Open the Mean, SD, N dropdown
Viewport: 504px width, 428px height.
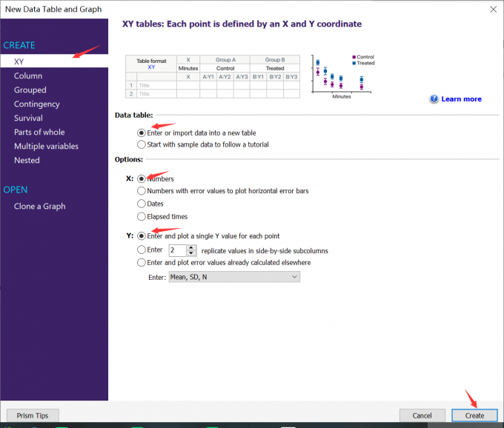(234, 277)
